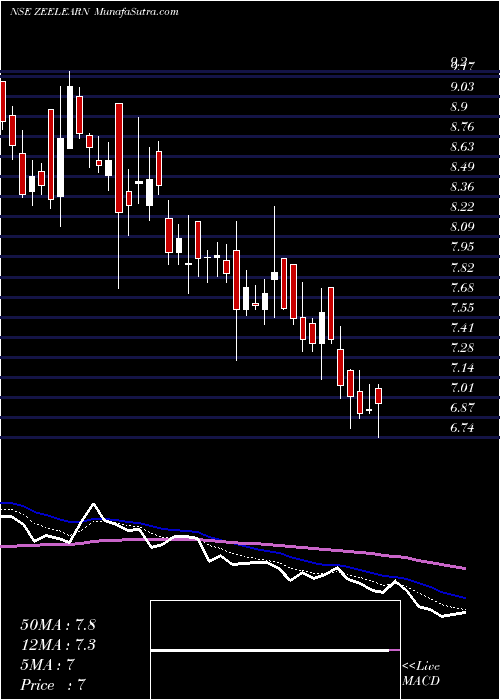Select the 7.14 price axis label

click(462, 368)
